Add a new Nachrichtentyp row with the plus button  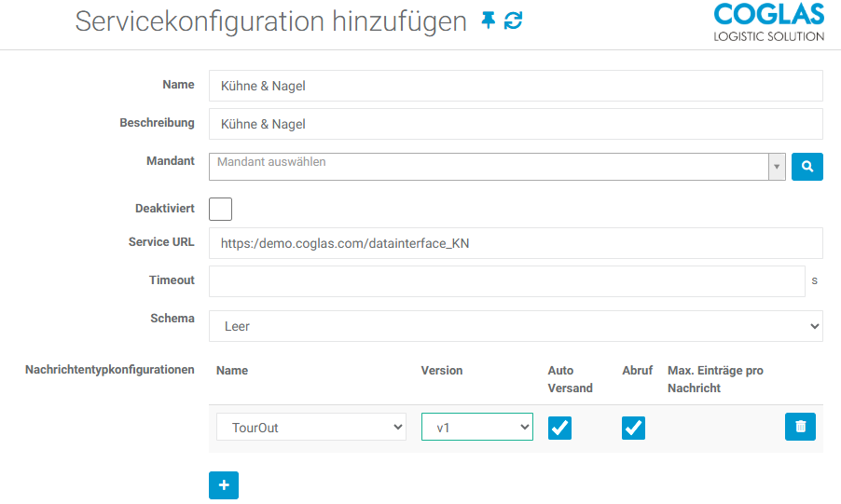[224, 485]
